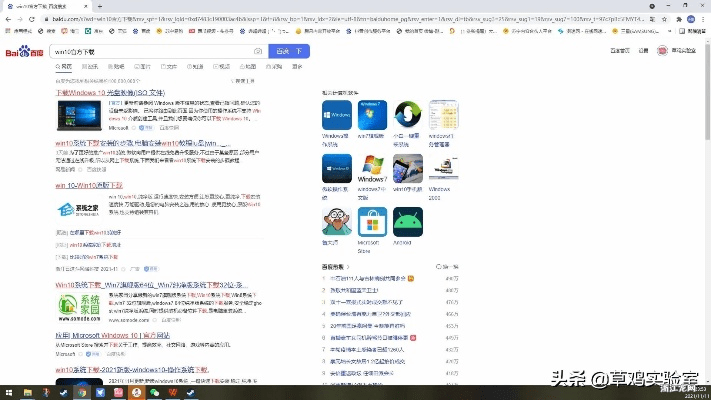Click the user avatar in Baidu header
The width and height of the screenshot is (711, 400).
(662, 50)
